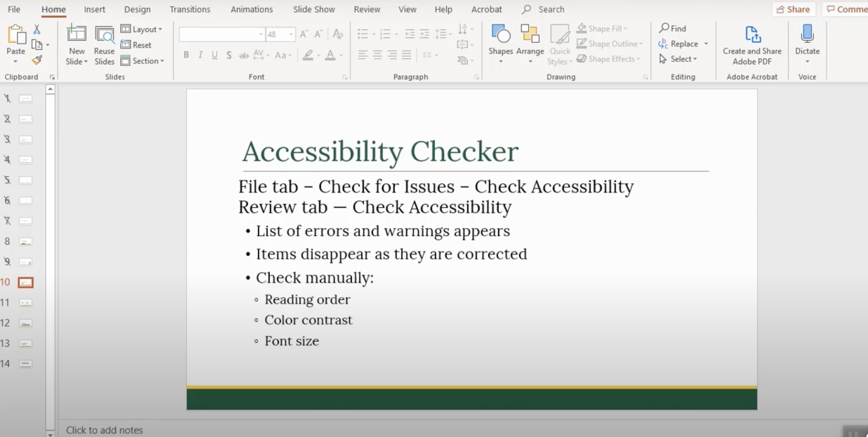Switch to the Transitions tab
This screenshot has height=437, width=868.
click(190, 9)
